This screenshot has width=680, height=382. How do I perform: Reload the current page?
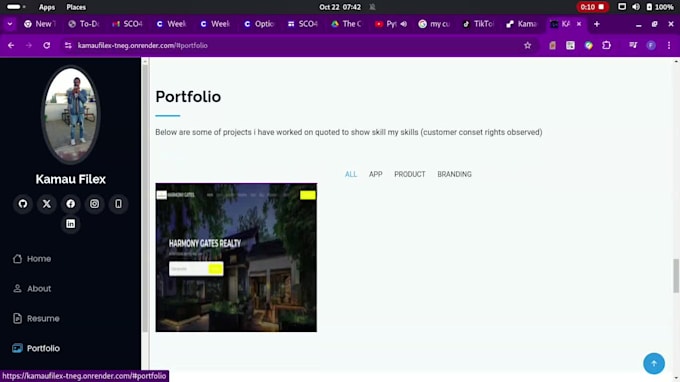coord(46,46)
